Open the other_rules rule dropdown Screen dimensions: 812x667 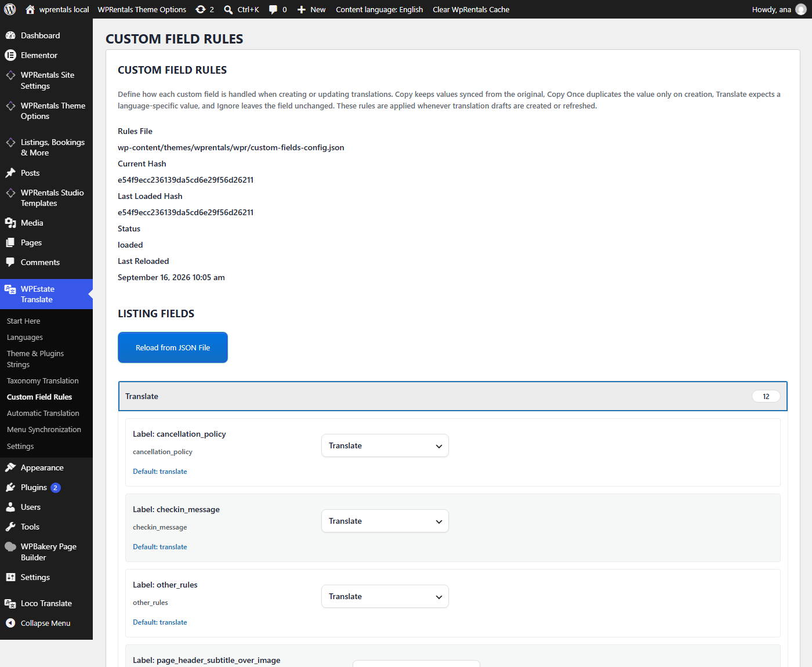(385, 596)
